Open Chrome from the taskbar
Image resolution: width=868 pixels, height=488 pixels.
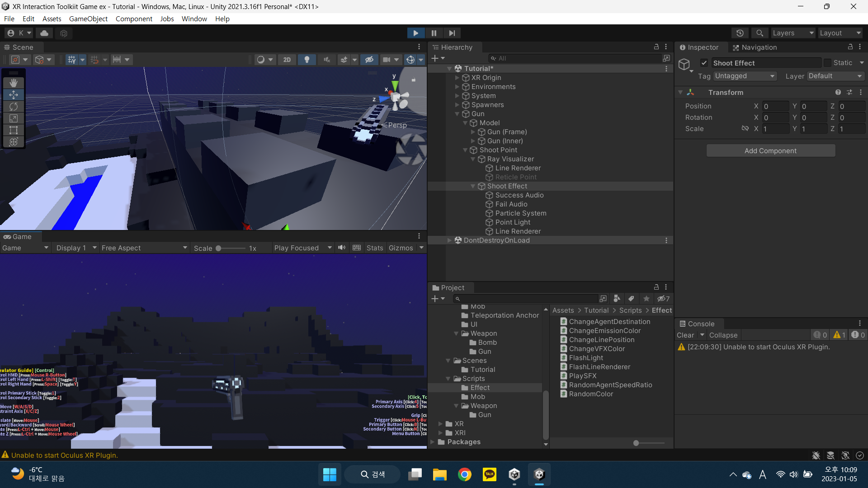464,474
